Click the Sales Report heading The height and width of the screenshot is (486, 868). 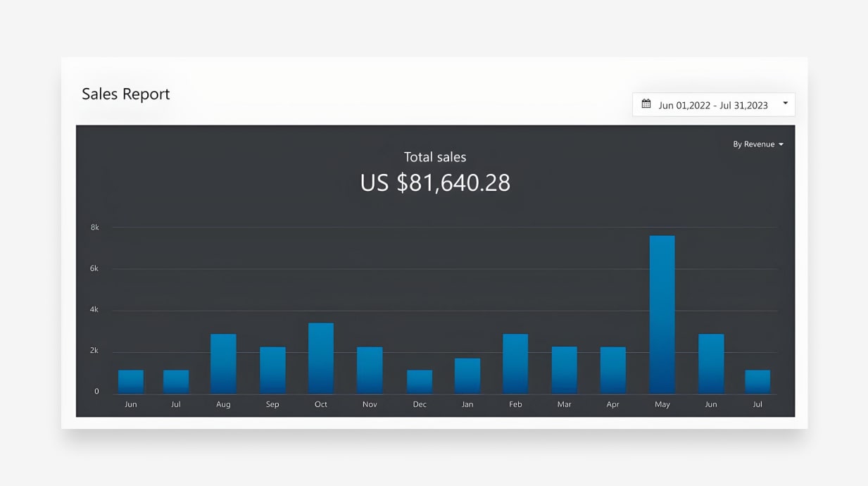pyautogui.click(x=126, y=94)
